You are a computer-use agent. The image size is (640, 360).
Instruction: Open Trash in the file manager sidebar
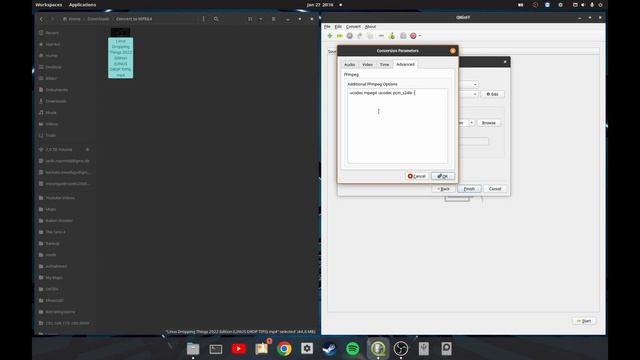[x=51, y=136]
